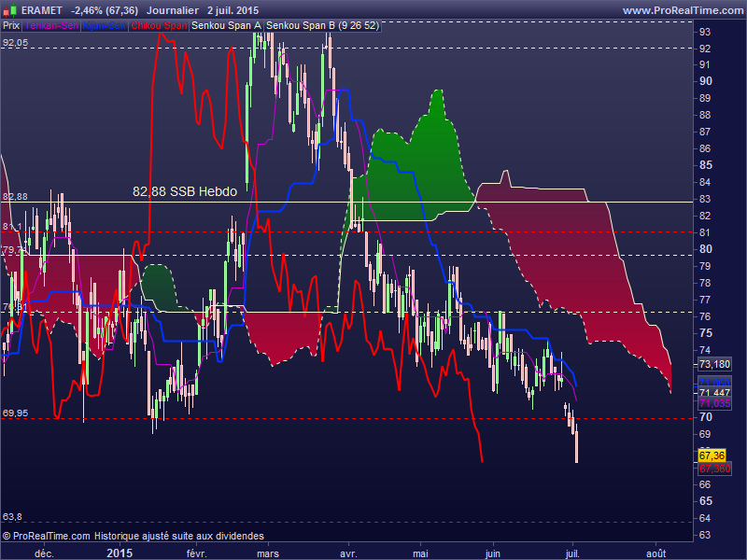The width and height of the screenshot is (747, 560).
Task: Select the red 67,360 Chikou price tag
Action: (x=714, y=469)
